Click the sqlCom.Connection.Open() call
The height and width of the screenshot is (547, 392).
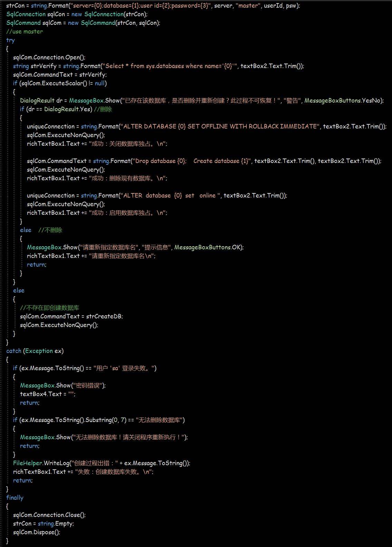49,57
